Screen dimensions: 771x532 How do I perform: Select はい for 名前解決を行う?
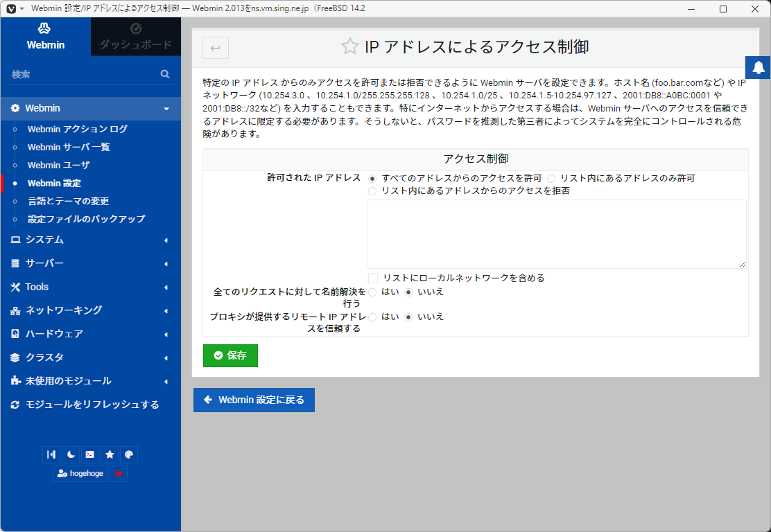tap(372, 292)
